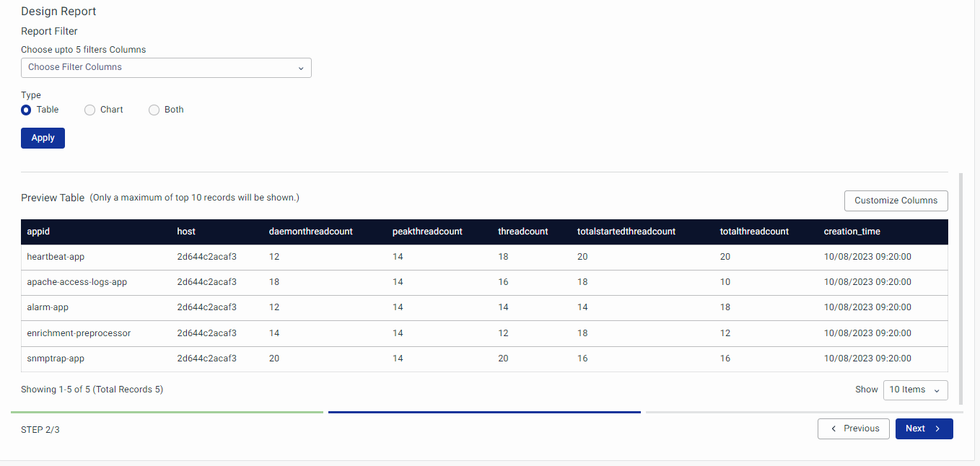
Task: Open Customize Columns
Action: pyautogui.click(x=896, y=201)
